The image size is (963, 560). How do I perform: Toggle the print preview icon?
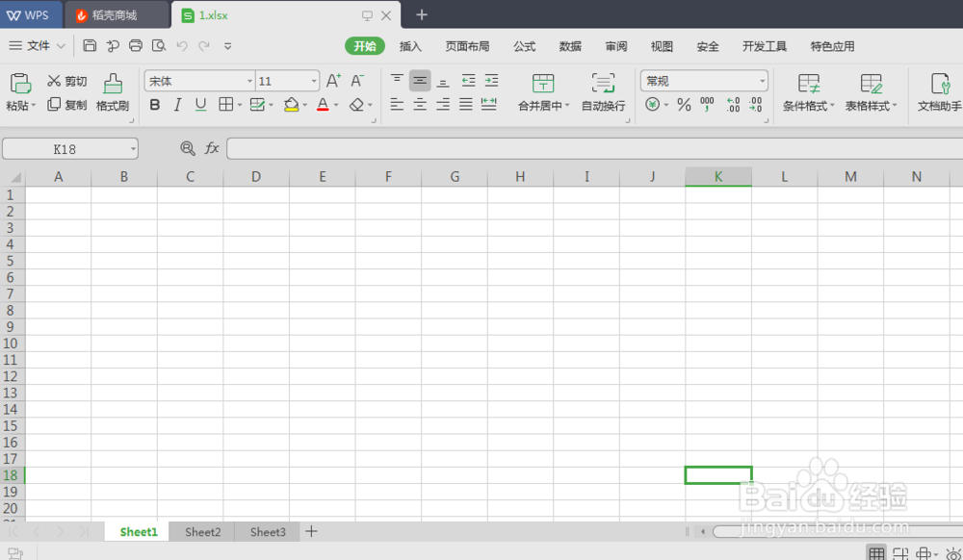tap(159, 45)
